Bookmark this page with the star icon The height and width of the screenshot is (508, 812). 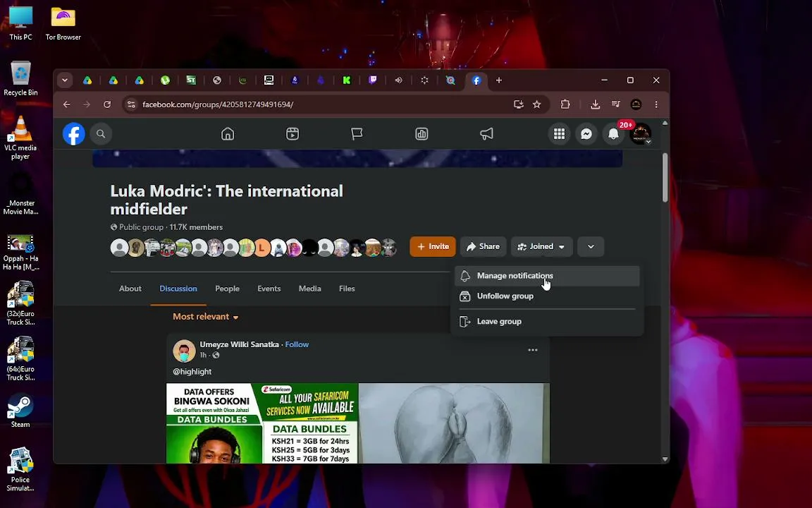(537, 104)
